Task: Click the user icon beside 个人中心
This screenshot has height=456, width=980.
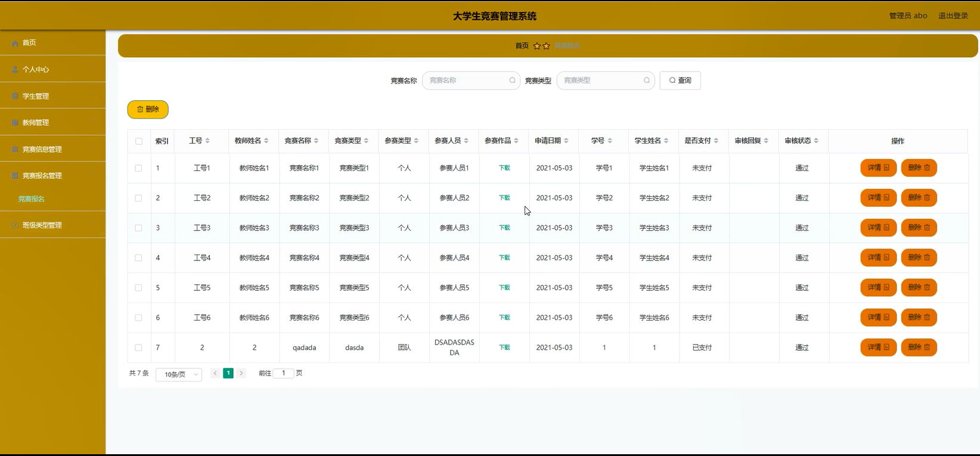Action: [x=15, y=70]
